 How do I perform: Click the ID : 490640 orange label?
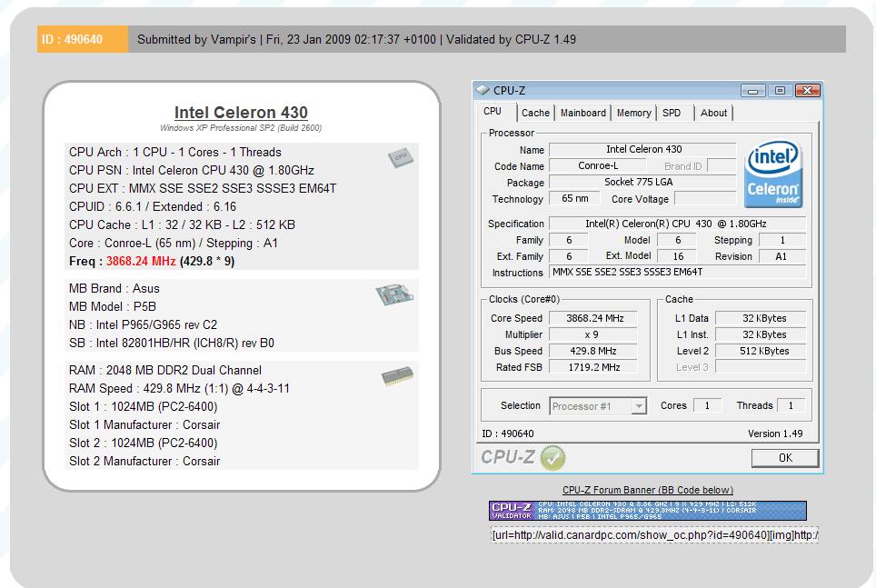tap(82, 39)
